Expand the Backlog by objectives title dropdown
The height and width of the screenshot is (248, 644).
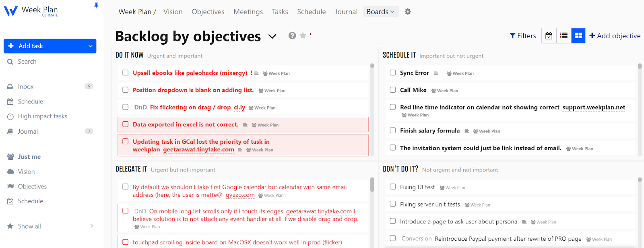[272, 37]
